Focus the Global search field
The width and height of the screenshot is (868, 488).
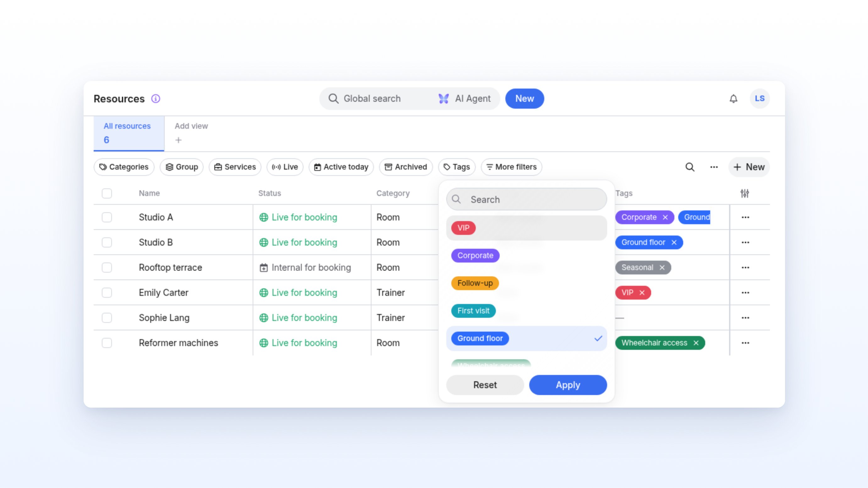tap(372, 99)
